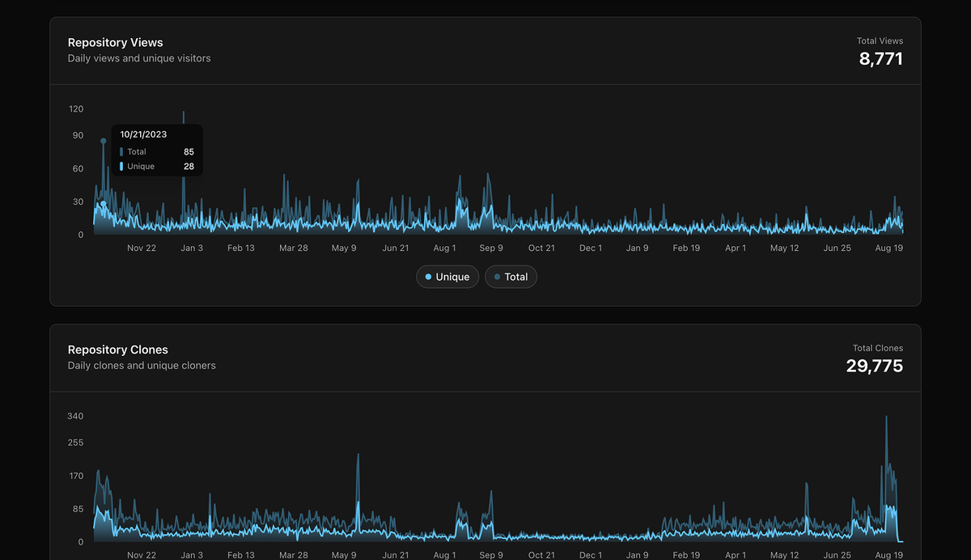Open the 10/21/2023 tooltip date label

point(143,134)
